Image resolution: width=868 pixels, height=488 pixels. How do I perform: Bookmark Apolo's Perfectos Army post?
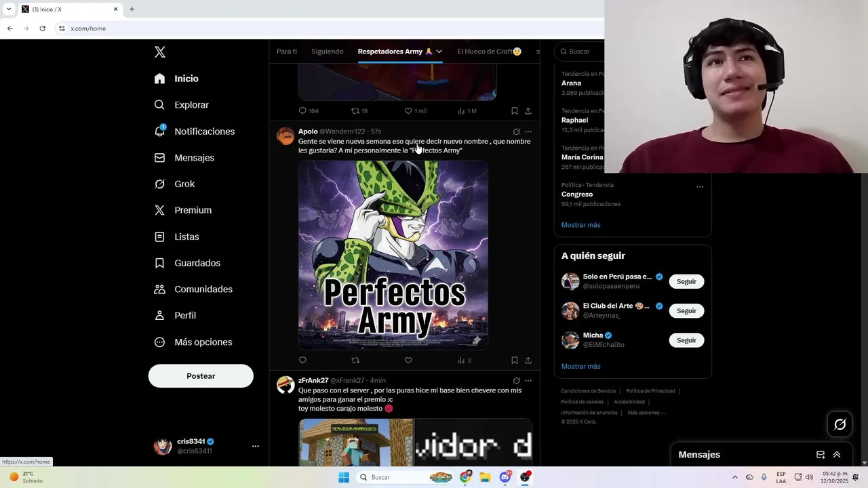tap(514, 360)
